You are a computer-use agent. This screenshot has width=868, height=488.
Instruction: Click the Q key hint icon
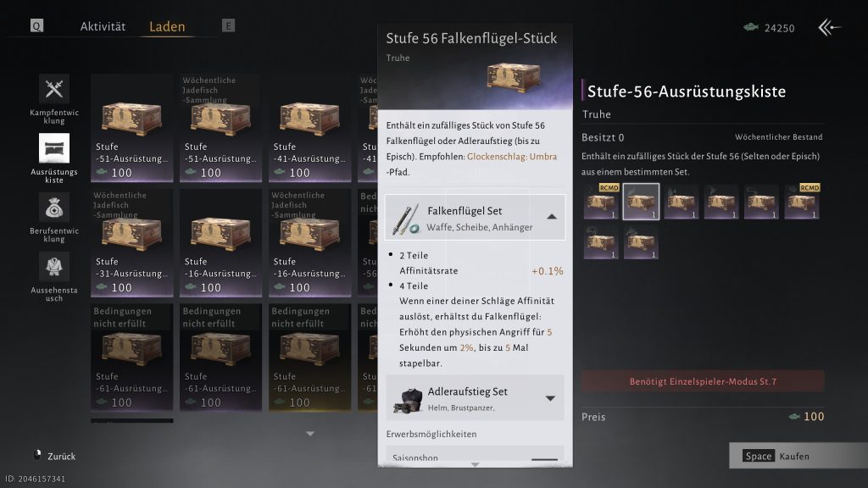[36, 25]
